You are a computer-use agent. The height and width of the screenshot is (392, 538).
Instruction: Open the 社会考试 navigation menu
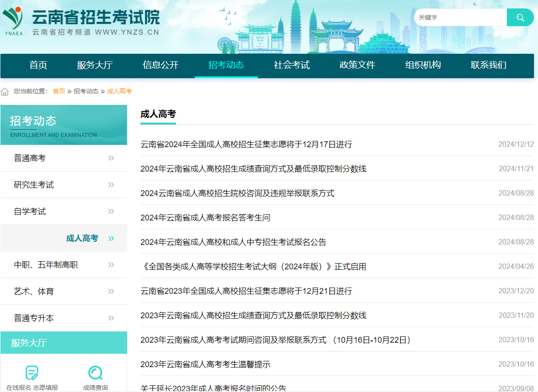(291, 65)
